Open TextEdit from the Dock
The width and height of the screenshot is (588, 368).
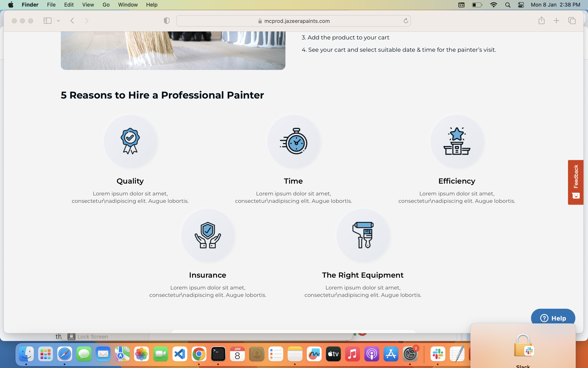pyautogui.click(x=457, y=354)
